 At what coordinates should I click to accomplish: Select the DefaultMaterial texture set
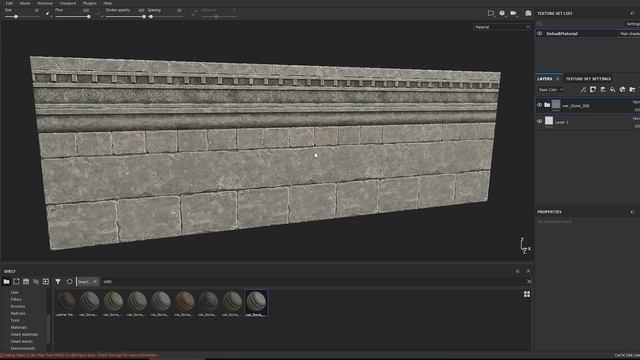tap(562, 33)
